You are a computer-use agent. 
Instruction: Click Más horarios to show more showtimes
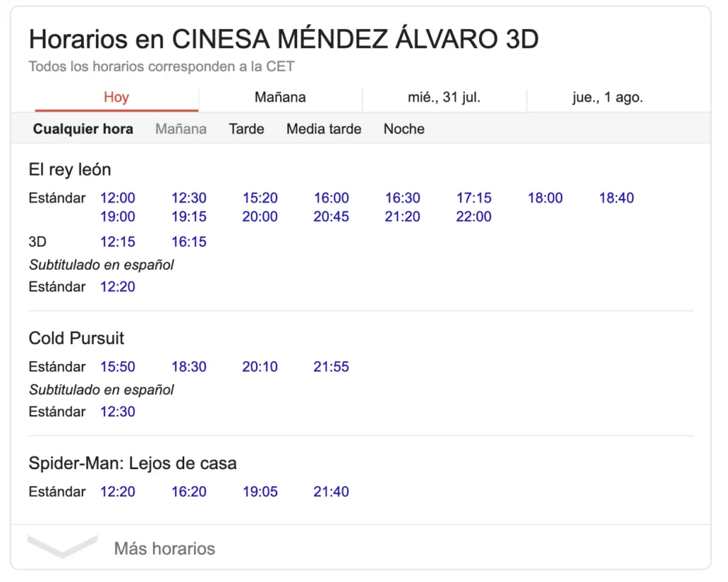pos(165,548)
